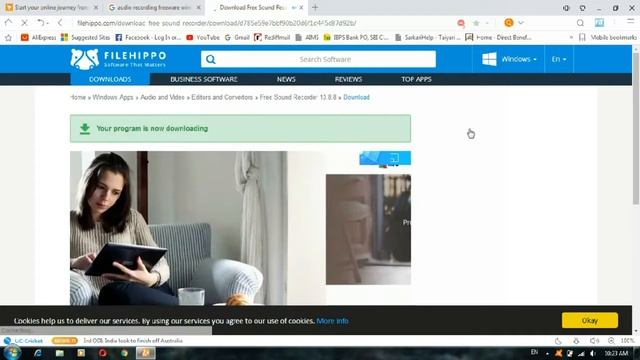The width and height of the screenshot is (640, 360).
Task: Click the browser search magnifier icon
Action: click(x=580, y=23)
